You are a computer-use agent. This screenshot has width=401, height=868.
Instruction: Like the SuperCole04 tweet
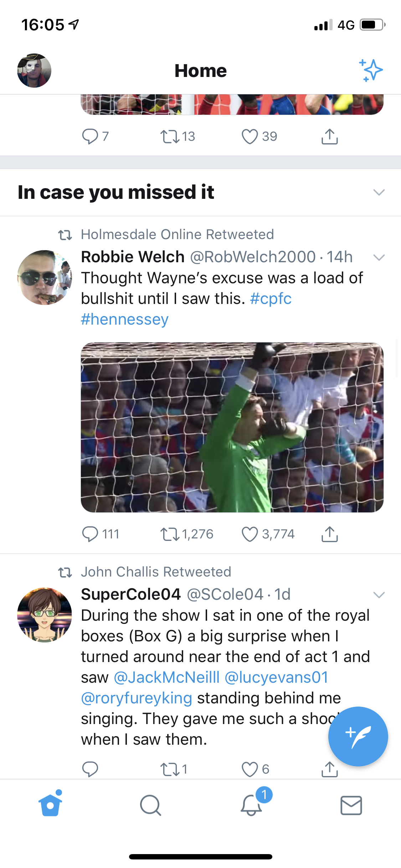click(x=250, y=769)
